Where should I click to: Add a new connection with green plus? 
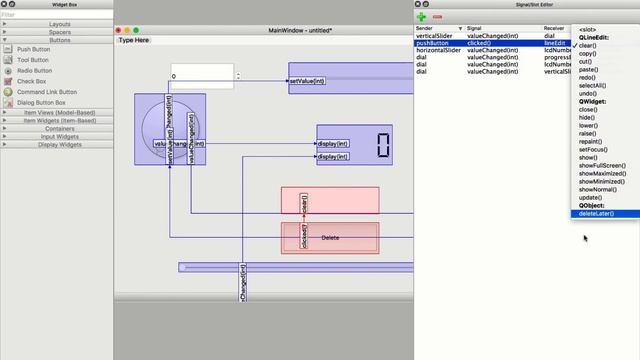(421, 17)
